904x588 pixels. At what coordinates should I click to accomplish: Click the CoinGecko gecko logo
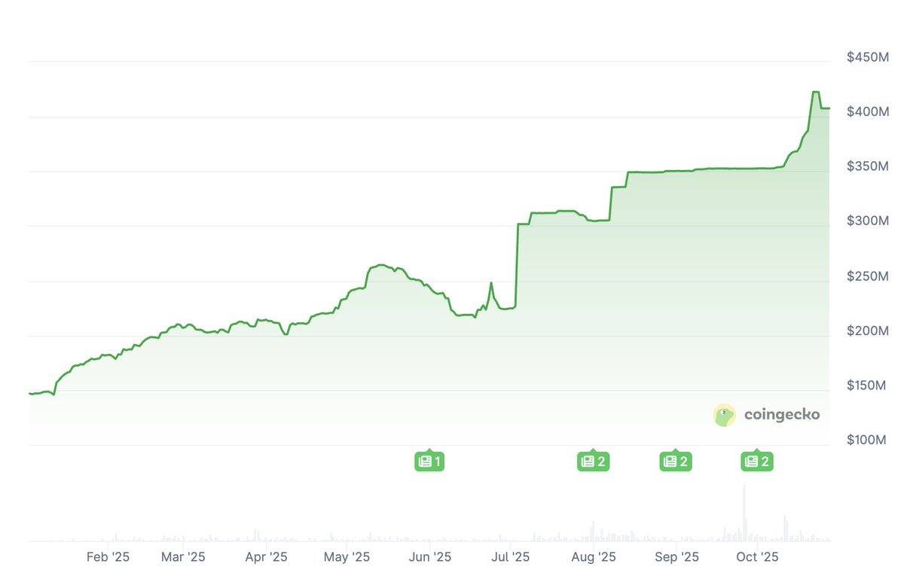(725, 415)
